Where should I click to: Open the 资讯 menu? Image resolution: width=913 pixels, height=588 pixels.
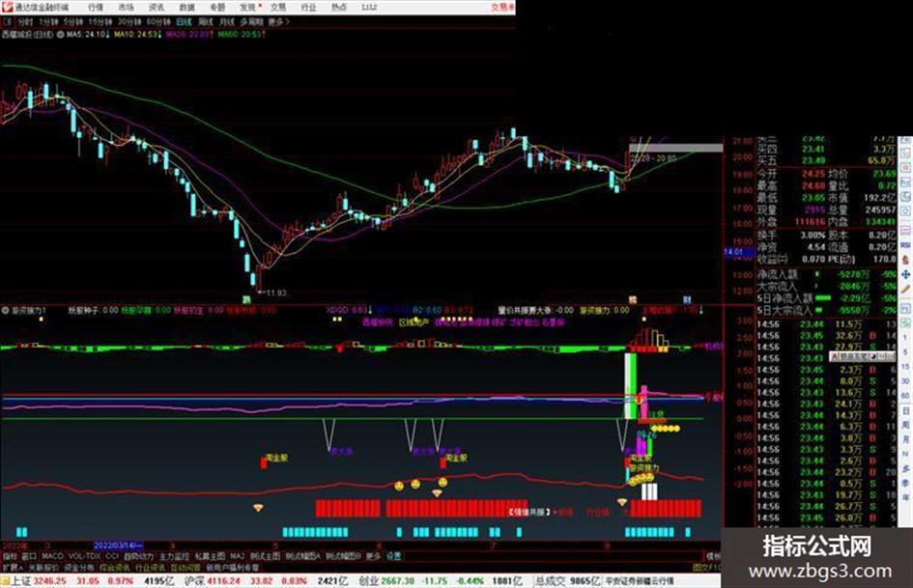point(157,8)
